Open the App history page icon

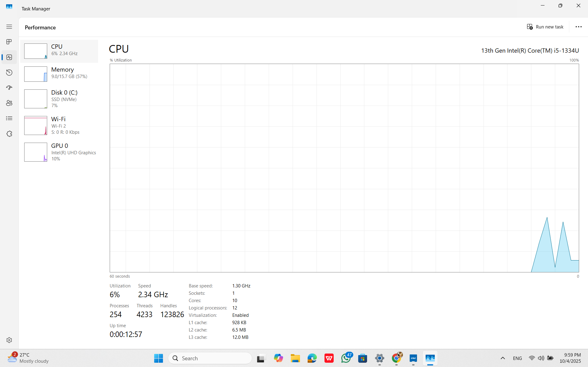pos(9,73)
